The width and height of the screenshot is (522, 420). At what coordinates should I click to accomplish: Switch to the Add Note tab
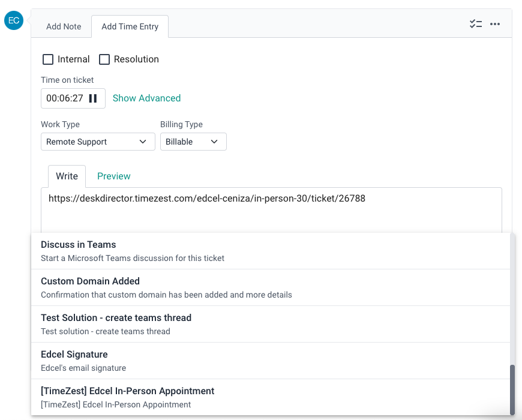[64, 26]
